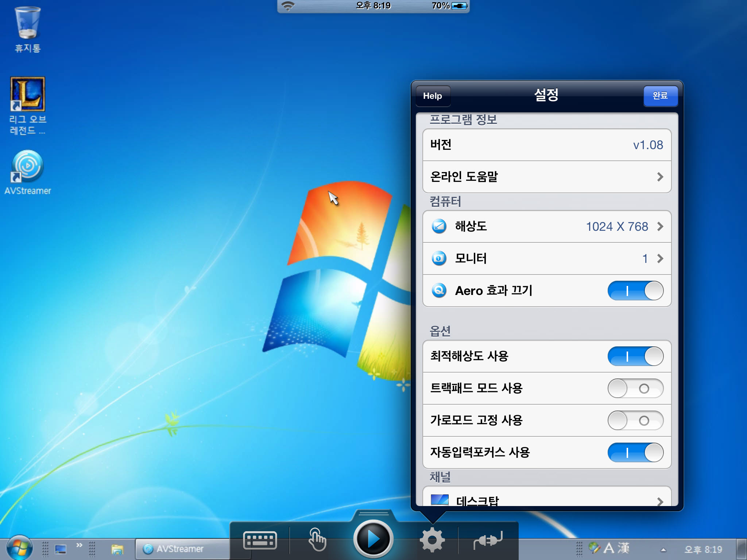Tap the battery icon in status bar
The height and width of the screenshot is (560, 747).
pyautogui.click(x=460, y=6)
